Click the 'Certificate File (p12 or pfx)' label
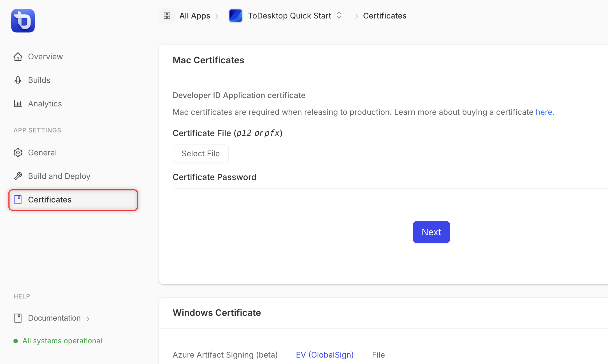The height and width of the screenshot is (364, 608). tap(228, 133)
